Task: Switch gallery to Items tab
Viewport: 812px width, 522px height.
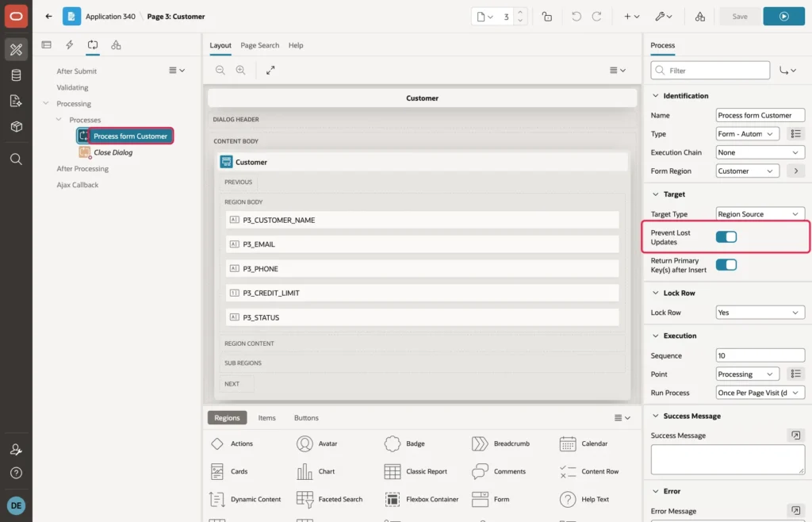Action: click(x=266, y=417)
